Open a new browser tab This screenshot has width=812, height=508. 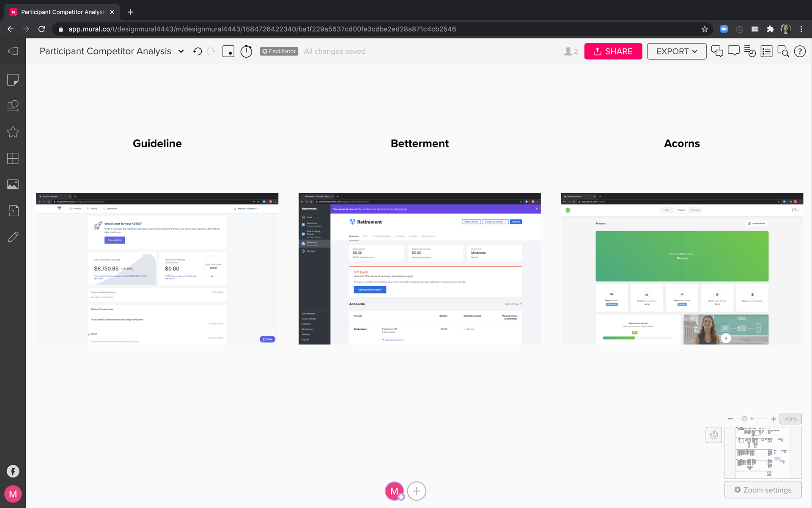(130, 12)
